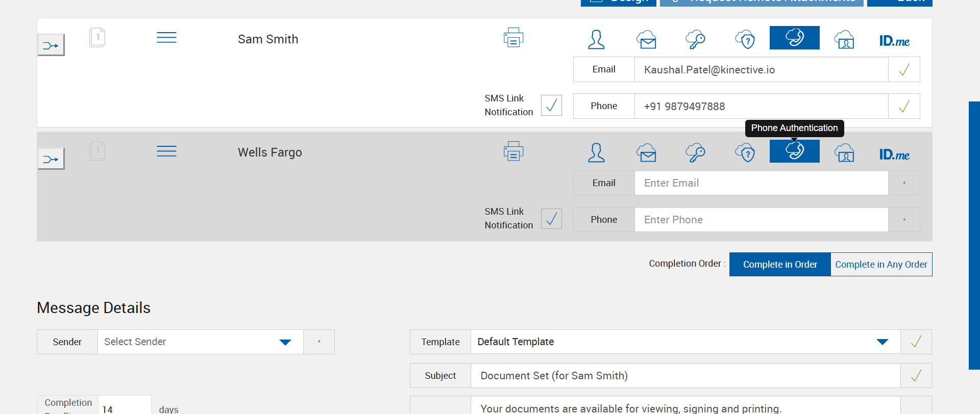This screenshot has width=980, height=414.
Task: Select Phone Authentication icon in Wells Fargo row
Action: pos(794,151)
